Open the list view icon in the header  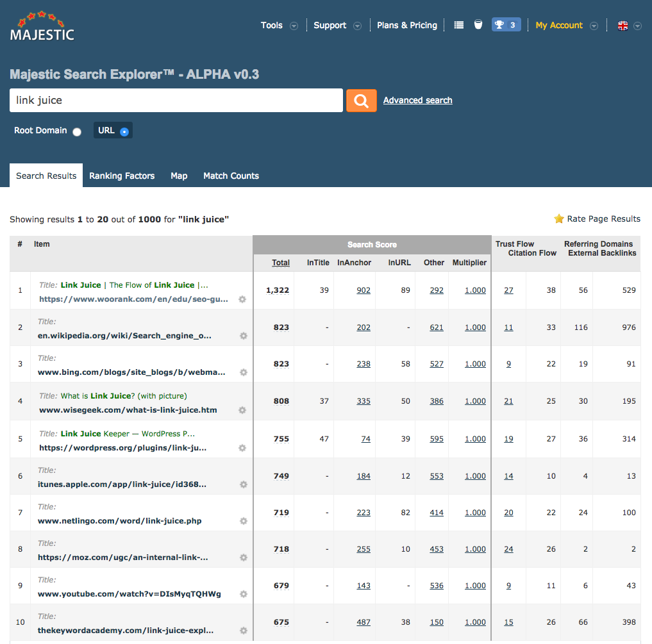458,24
